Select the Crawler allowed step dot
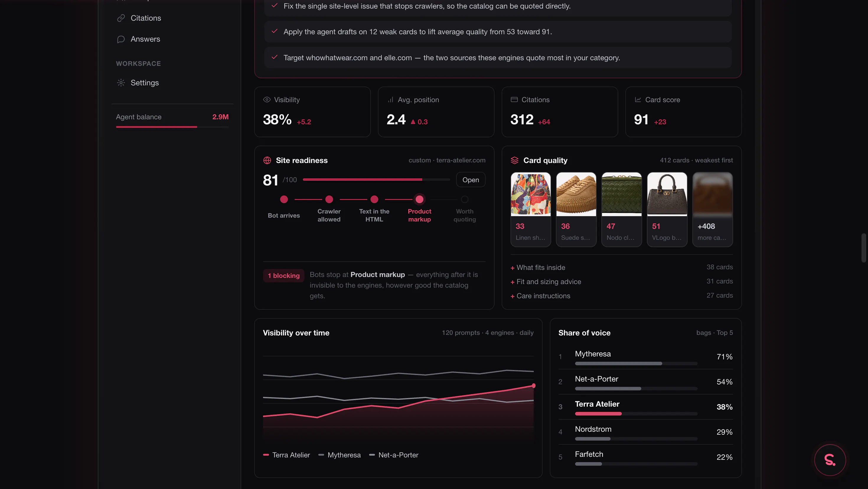This screenshot has width=868, height=489. (x=329, y=200)
